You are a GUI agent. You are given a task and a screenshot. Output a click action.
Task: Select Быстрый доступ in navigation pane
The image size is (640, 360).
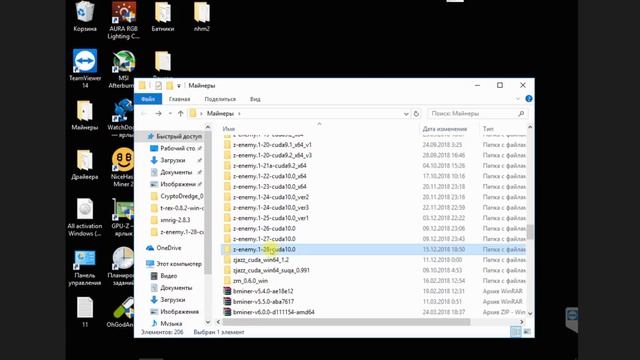174,136
